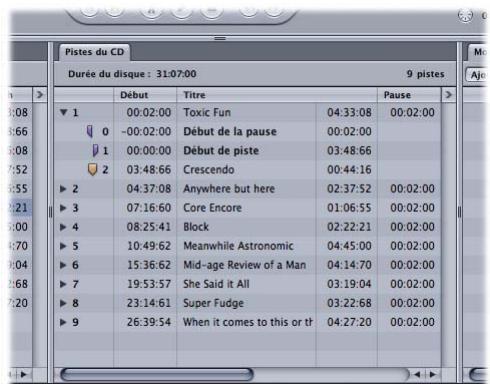
Task: Click start time 10:49:62 of track 5
Action: pos(149,246)
